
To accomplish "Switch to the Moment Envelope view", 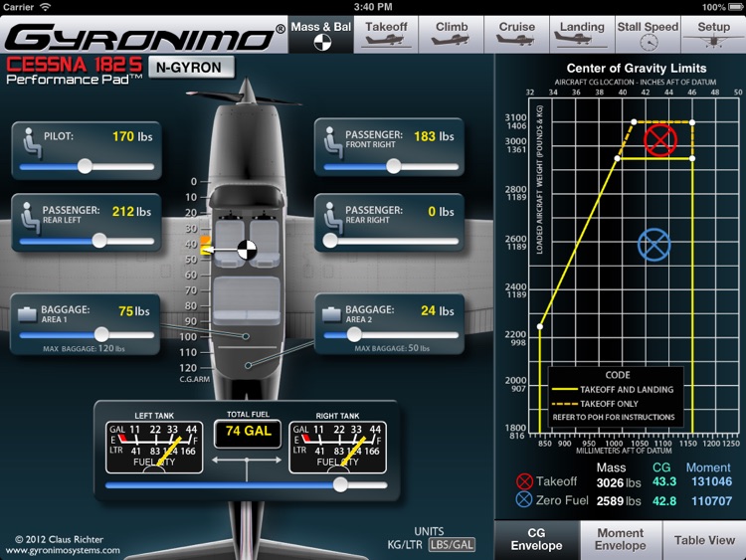I will pos(621,539).
